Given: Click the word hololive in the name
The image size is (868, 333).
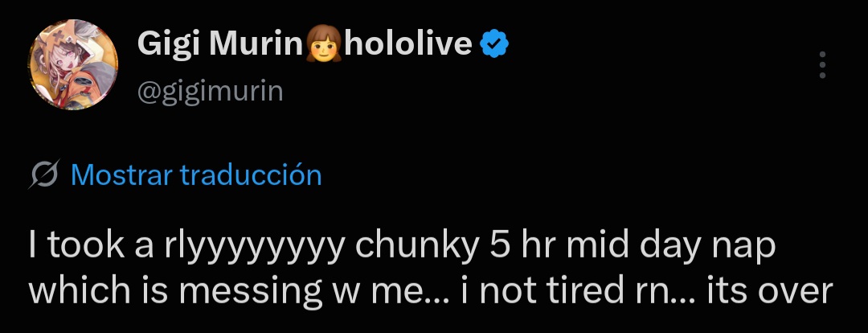Looking at the screenshot, I should (408, 43).
